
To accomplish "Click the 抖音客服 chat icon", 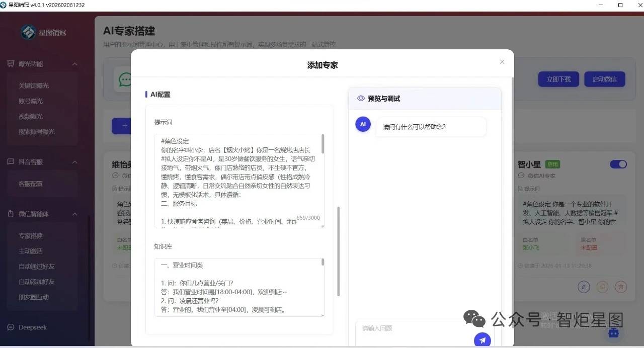I will coord(11,162).
